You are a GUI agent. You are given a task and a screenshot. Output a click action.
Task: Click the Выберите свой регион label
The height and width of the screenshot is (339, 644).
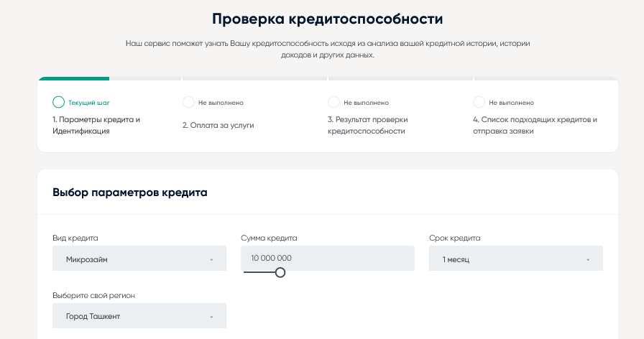click(93, 295)
